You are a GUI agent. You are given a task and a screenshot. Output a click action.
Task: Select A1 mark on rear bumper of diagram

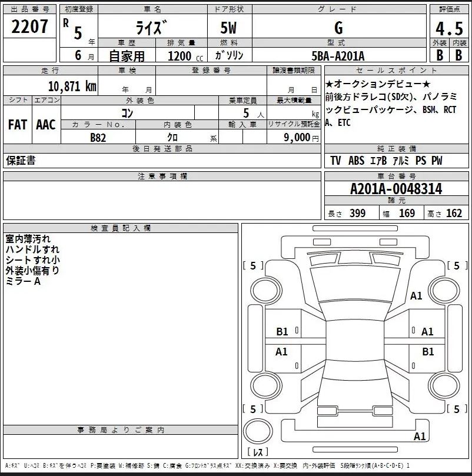tap(420, 437)
